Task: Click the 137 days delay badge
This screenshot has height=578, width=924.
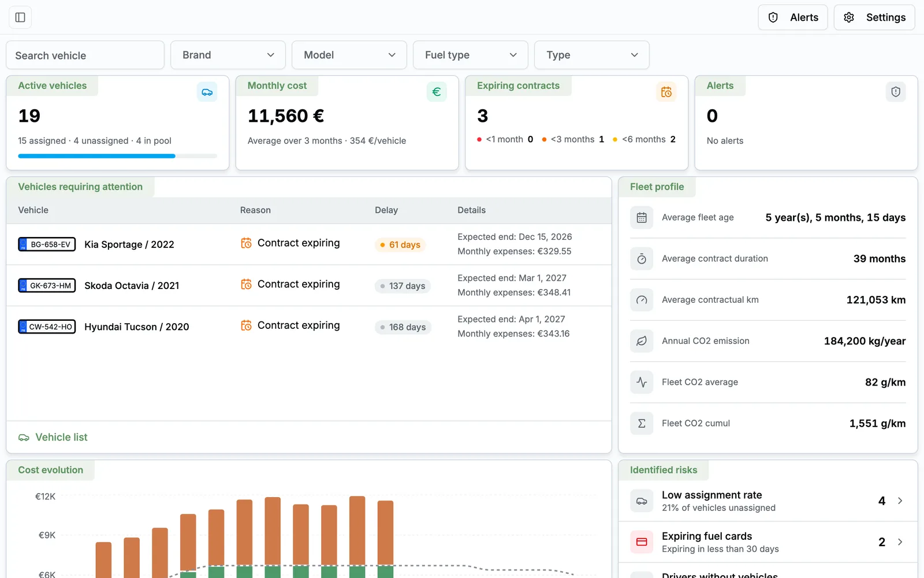Action: [403, 286]
